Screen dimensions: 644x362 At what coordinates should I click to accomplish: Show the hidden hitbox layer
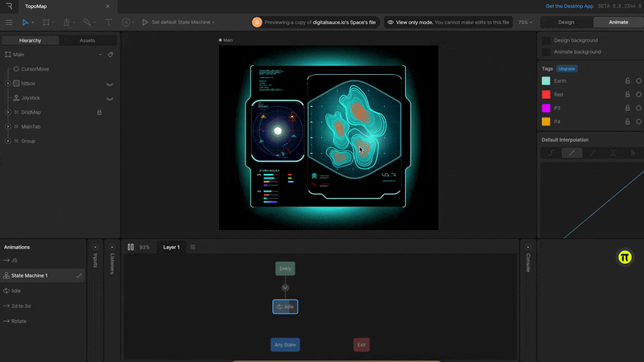pos(109,84)
